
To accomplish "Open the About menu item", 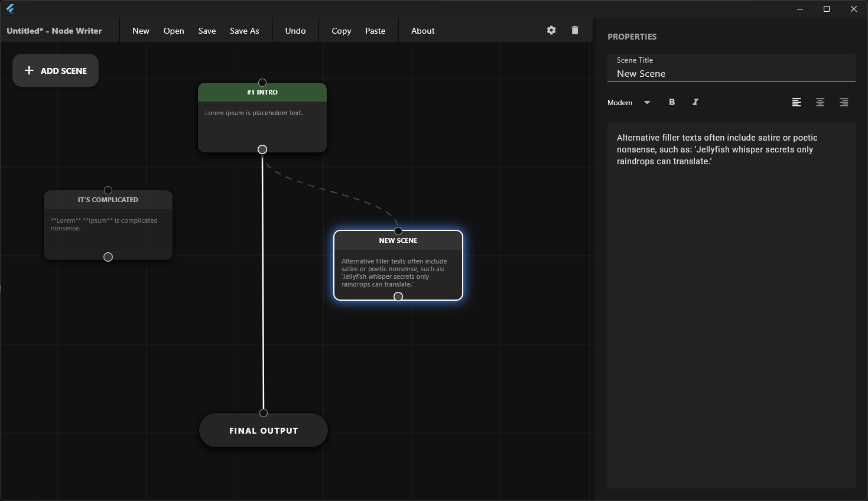I will pos(422,31).
